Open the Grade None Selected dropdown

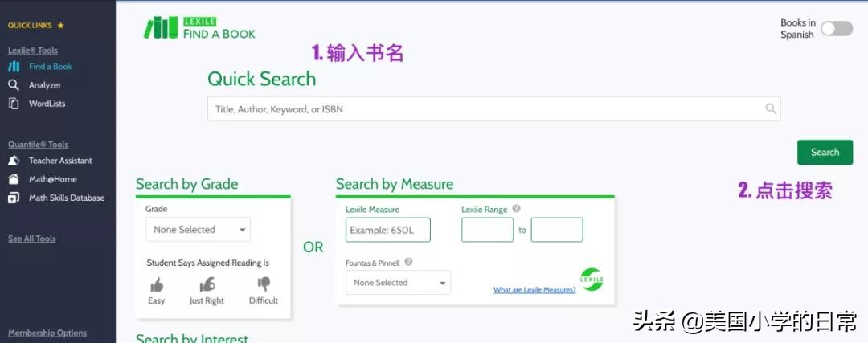(x=199, y=230)
